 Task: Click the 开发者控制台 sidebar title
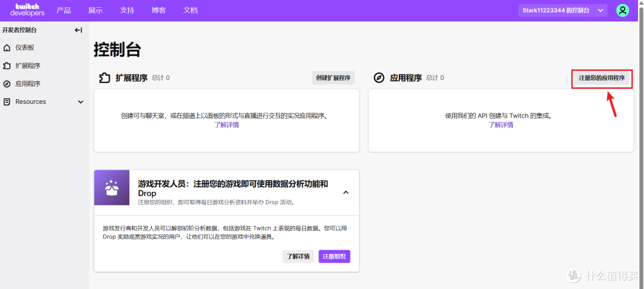(19, 30)
